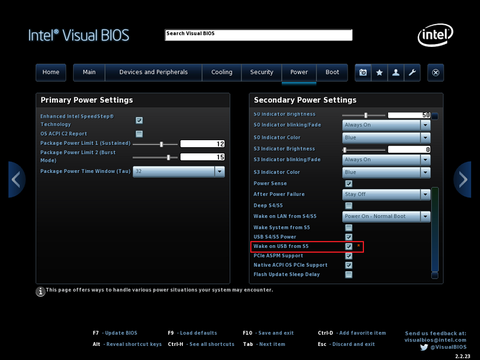Image resolution: width=480 pixels, height=360 pixels.
Task: Open After Power Failure dropdown
Action: (386, 194)
